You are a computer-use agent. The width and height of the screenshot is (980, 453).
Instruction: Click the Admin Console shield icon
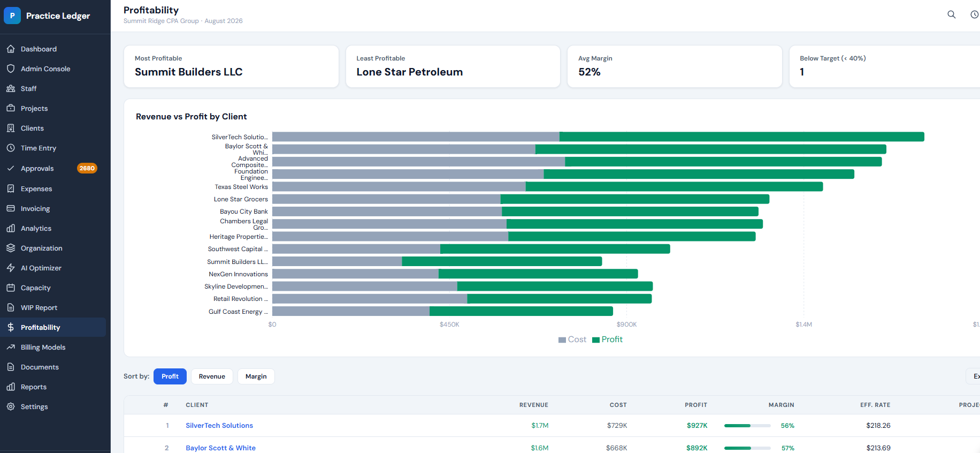(x=11, y=69)
